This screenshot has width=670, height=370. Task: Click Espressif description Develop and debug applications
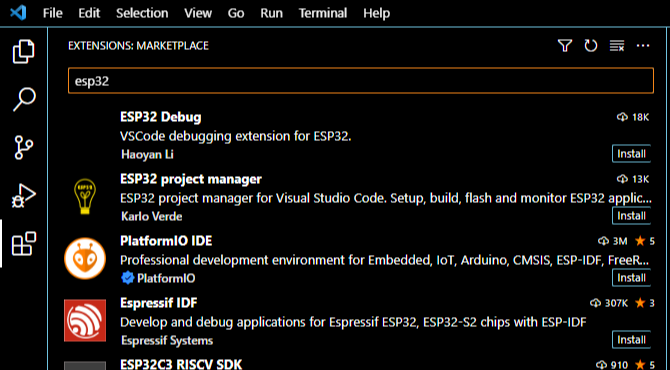353,322
